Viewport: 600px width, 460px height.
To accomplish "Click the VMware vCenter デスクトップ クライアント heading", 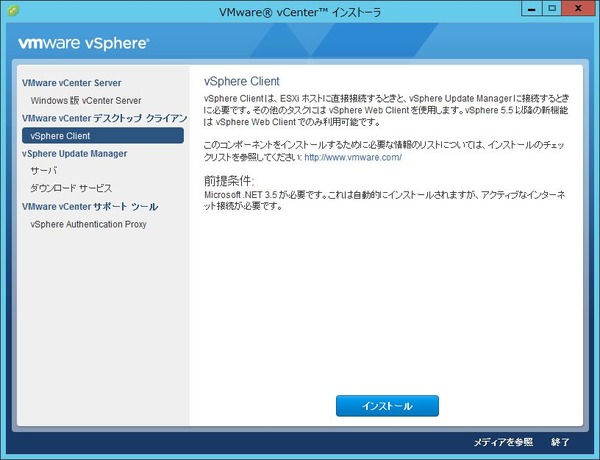I will (x=104, y=118).
